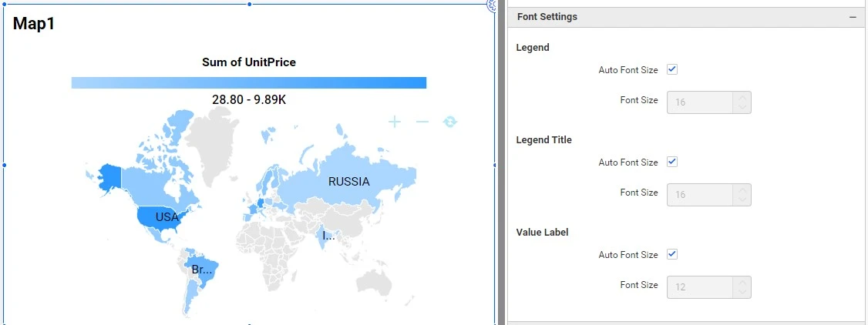Increase the Legend font size using the up arrow

pyautogui.click(x=742, y=98)
